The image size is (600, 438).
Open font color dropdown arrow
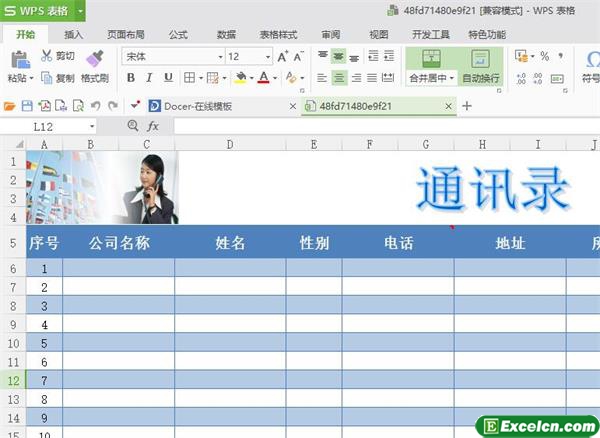[x=275, y=78]
